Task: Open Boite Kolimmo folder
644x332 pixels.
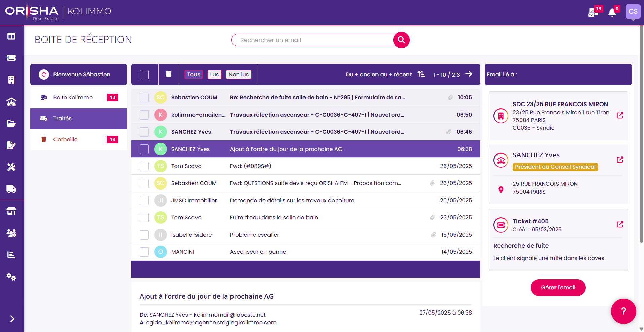Action: (x=78, y=97)
